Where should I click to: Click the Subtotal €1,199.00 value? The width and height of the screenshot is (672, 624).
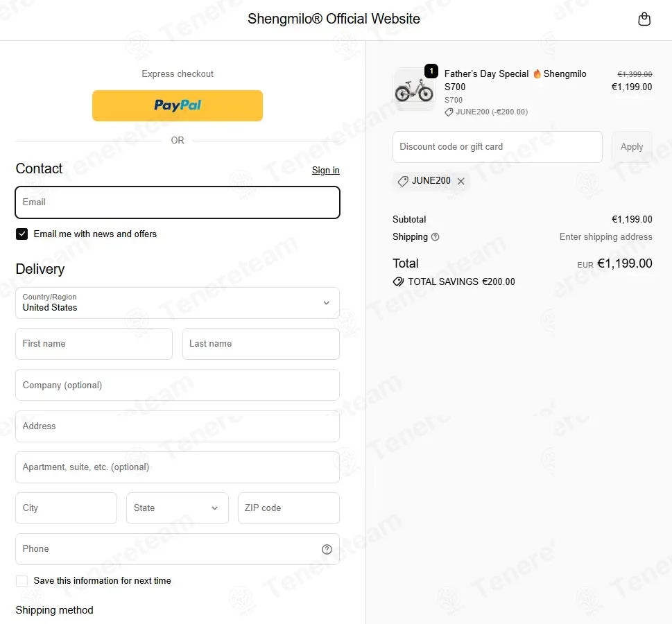click(x=632, y=219)
